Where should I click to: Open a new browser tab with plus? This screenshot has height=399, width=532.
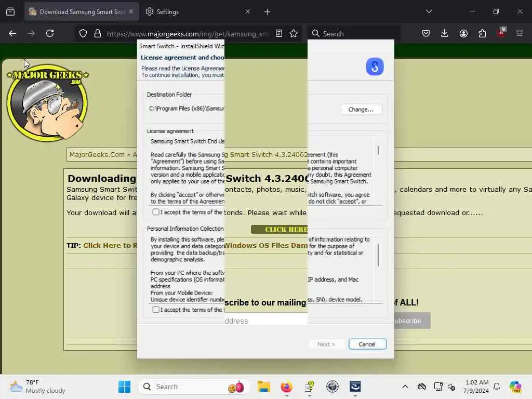[x=268, y=12]
